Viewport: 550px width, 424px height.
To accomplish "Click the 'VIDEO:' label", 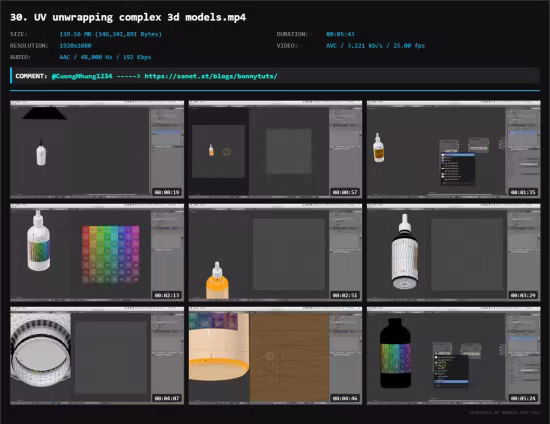I will pyautogui.click(x=287, y=46).
